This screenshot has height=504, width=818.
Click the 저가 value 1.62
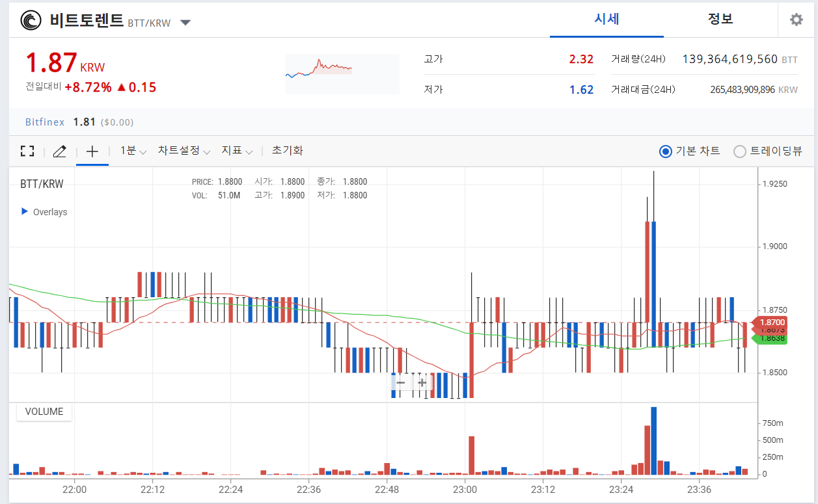[x=581, y=90]
